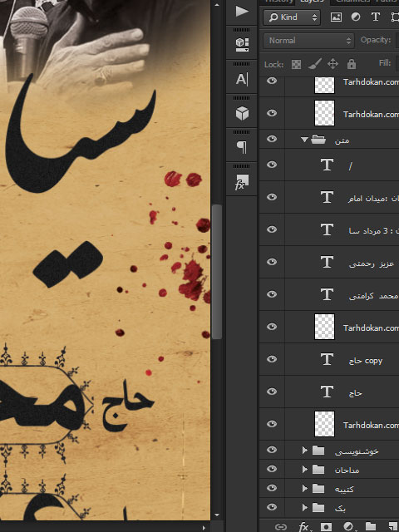The width and height of the screenshot is (399, 532).
Task: Expand the کتیبه group
Action: [x=304, y=488]
